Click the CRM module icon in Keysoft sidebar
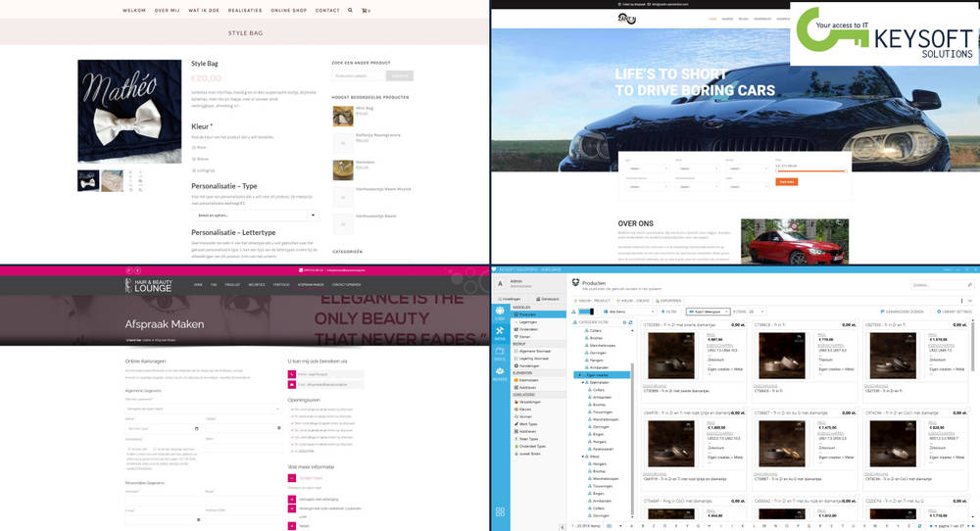The width and height of the screenshot is (980, 531). point(500,313)
